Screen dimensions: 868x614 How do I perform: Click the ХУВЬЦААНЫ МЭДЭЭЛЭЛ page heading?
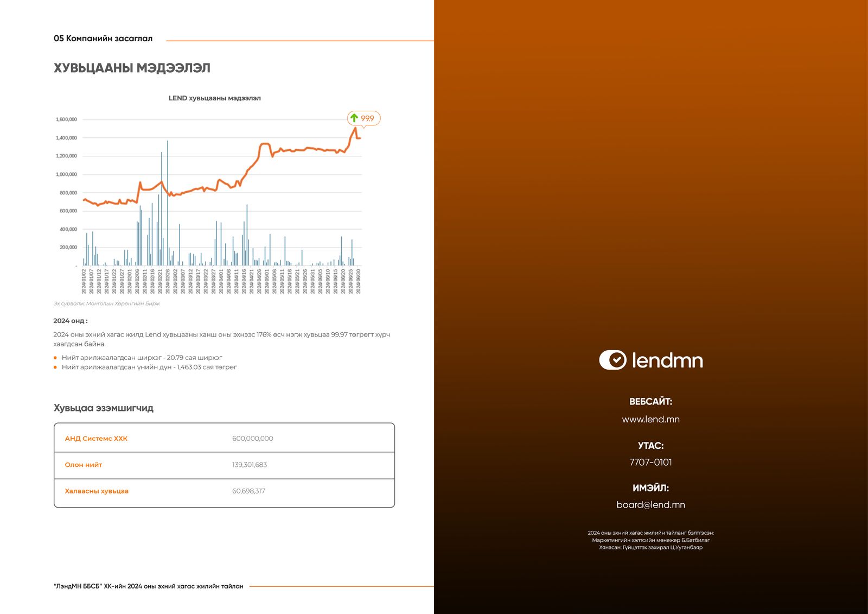[x=132, y=68]
